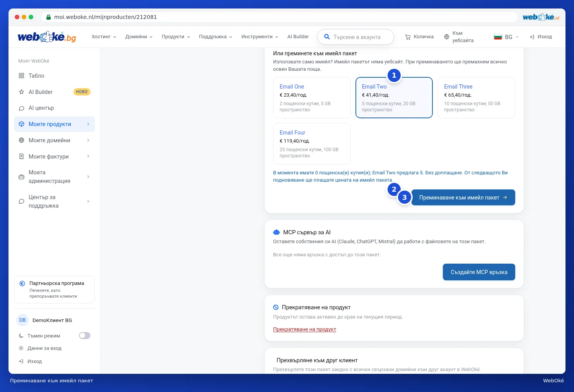Click the Преминаване към имейл пакет button
The height and width of the screenshot is (392, 574).
463,198
